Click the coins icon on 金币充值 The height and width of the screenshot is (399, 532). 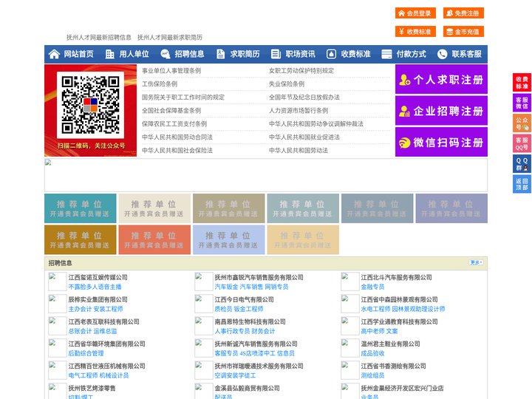coord(449,32)
